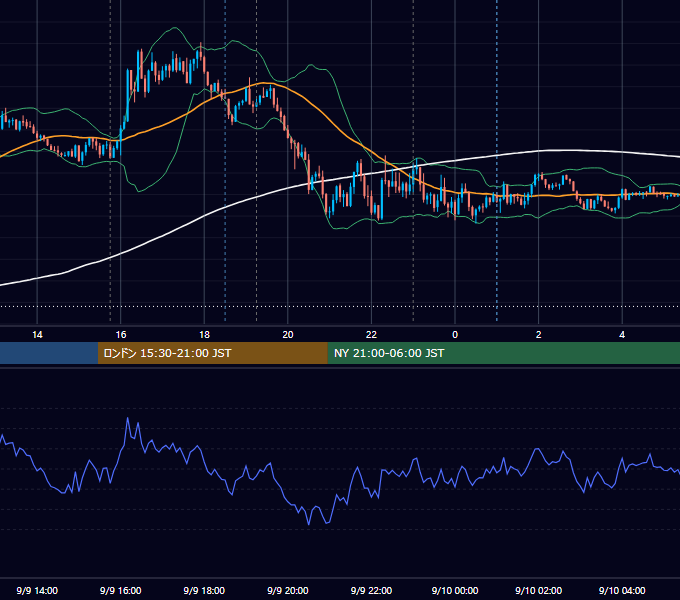Click the candlestick high near 18:00
The image size is (680, 600).
pyautogui.click(x=201, y=44)
